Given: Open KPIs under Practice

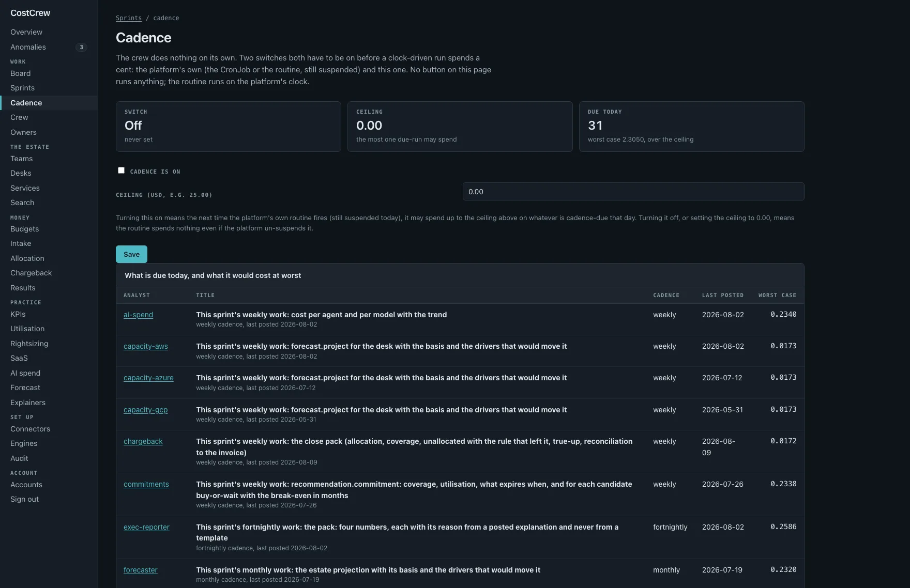Looking at the screenshot, I should (x=49, y=314).
